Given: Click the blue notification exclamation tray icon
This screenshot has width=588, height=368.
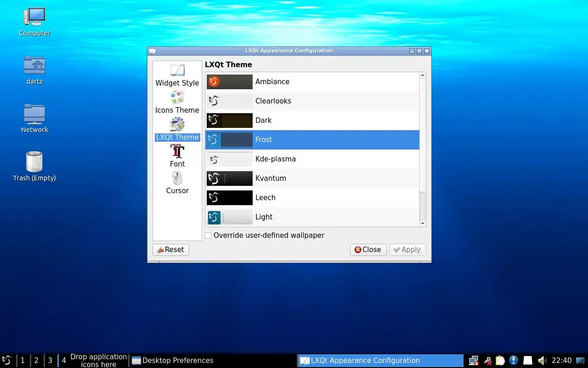Looking at the screenshot, I should tap(514, 360).
